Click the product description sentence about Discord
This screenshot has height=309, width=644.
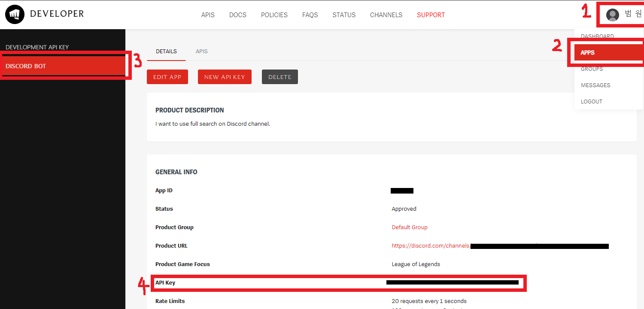coord(213,124)
